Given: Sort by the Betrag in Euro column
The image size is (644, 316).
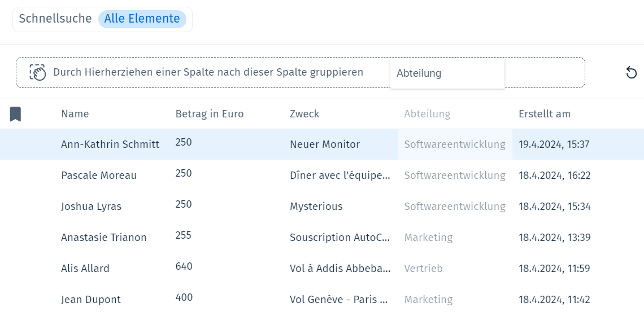Looking at the screenshot, I should pyautogui.click(x=210, y=113).
